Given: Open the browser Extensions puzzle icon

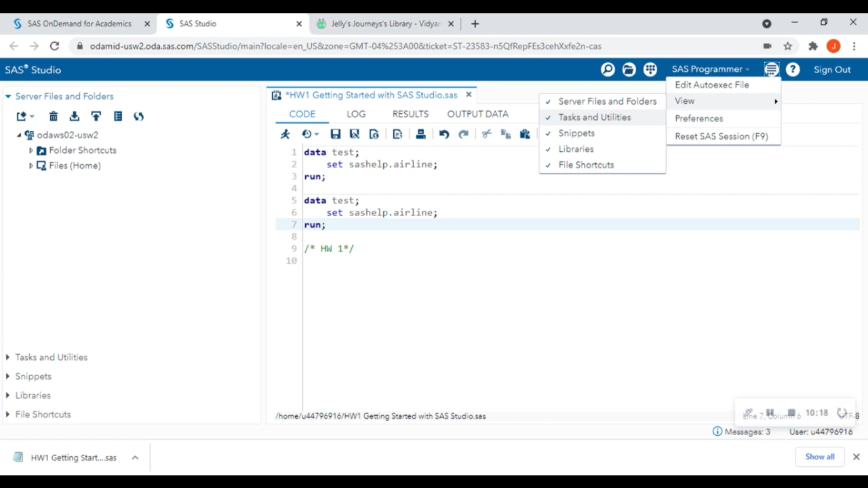Looking at the screenshot, I should (x=813, y=46).
